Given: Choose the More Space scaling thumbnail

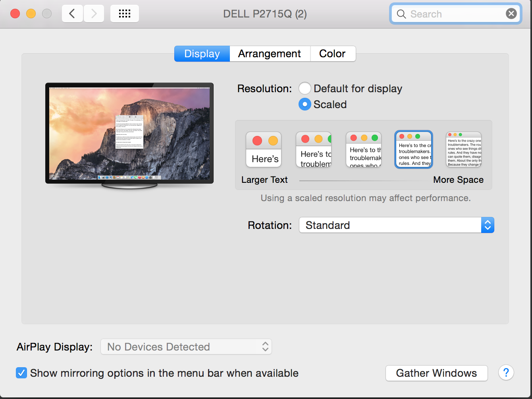Looking at the screenshot, I should [464, 149].
